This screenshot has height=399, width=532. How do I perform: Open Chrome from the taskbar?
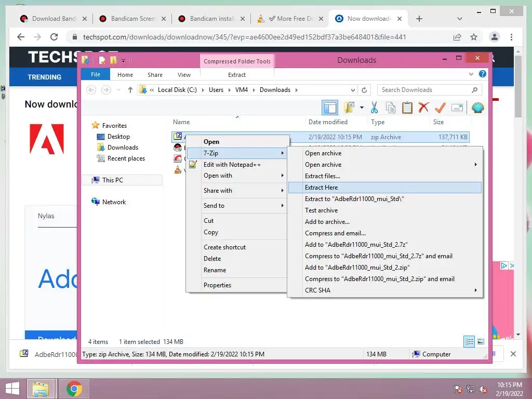[x=74, y=389]
